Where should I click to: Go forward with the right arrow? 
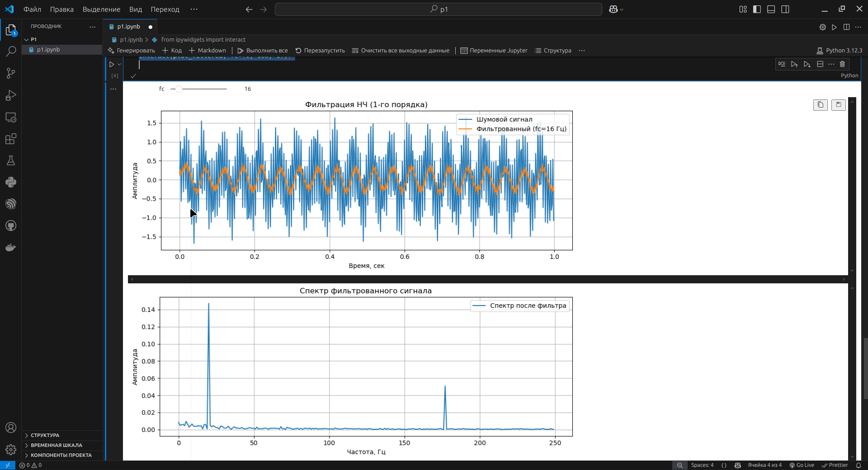point(263,9)
